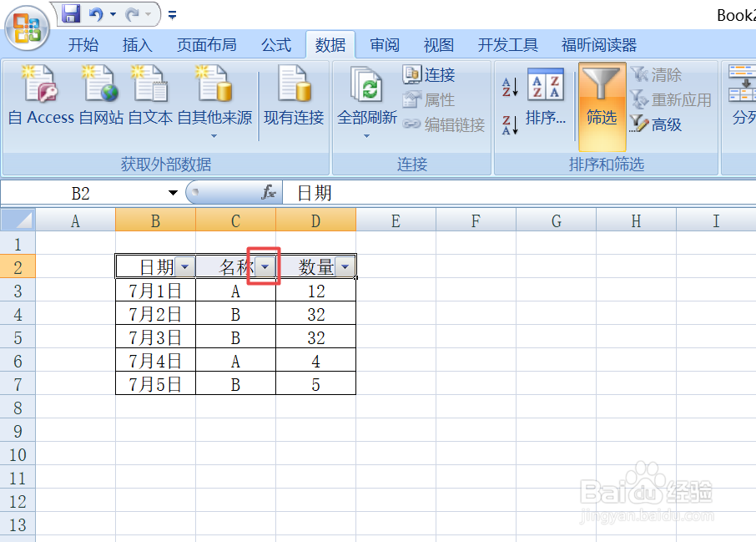Click the formula bar showing 日期
This screenshot has width=756, height=542.
(x=520, y=193)
